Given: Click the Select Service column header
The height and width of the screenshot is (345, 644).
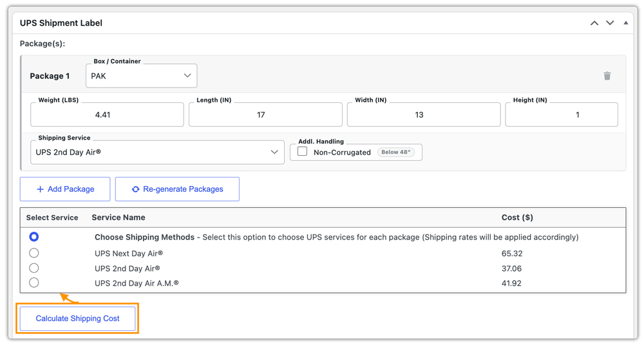Looking at the screenshot, I should click(x=52, y=218).
